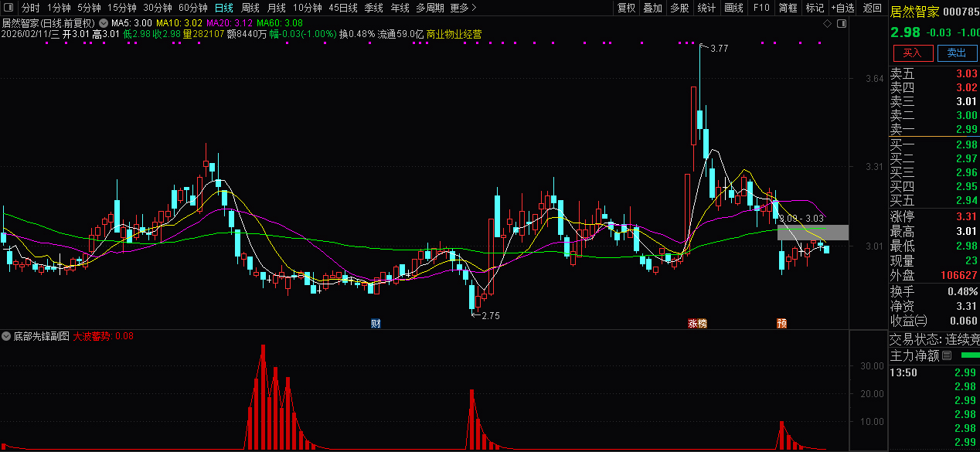Click the 商业物业经营 industry link

[x=454, y=34]
